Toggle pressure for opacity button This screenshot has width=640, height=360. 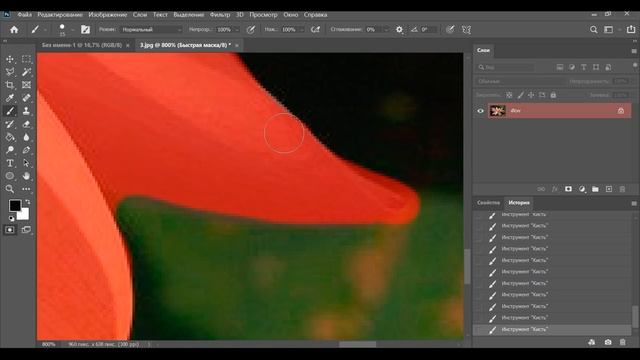251,29
